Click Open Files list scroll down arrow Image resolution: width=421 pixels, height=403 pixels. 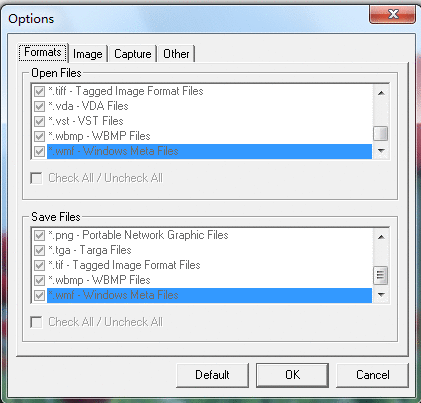(381, 151)
